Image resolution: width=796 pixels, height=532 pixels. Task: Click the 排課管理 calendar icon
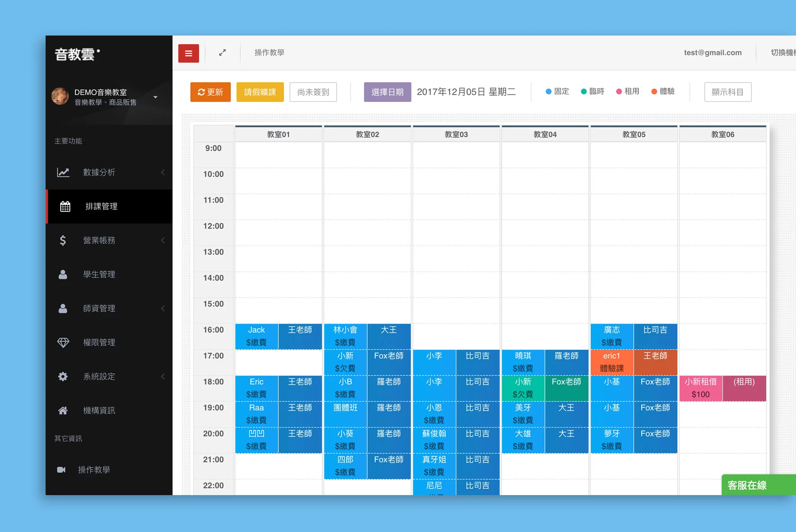(65, 206)
